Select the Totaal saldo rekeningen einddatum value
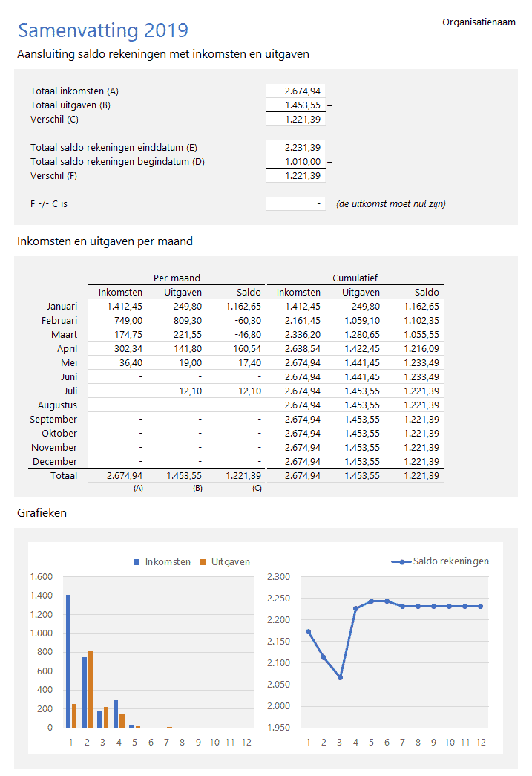Image resolution: width=532 pixels, height=776 pixels. (x=295, y=148)
